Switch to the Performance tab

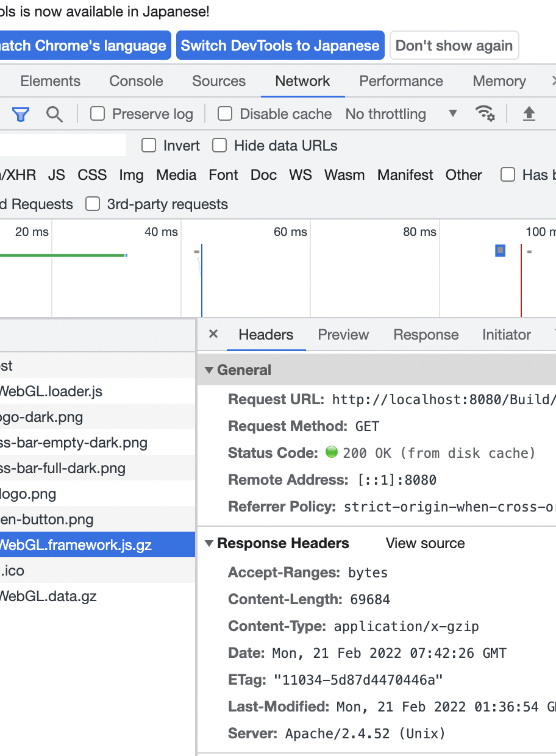tap(401, 81)
